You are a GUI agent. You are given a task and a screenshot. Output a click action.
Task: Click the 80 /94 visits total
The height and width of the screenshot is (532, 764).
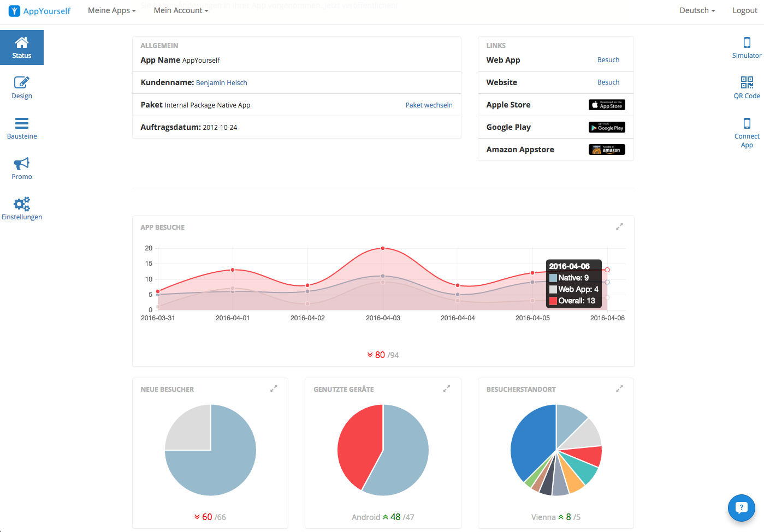(x=383, y=355)
